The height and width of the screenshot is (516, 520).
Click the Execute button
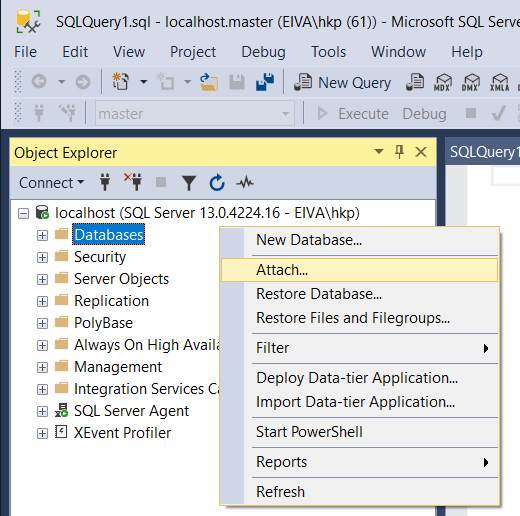(x=353, y=114)
